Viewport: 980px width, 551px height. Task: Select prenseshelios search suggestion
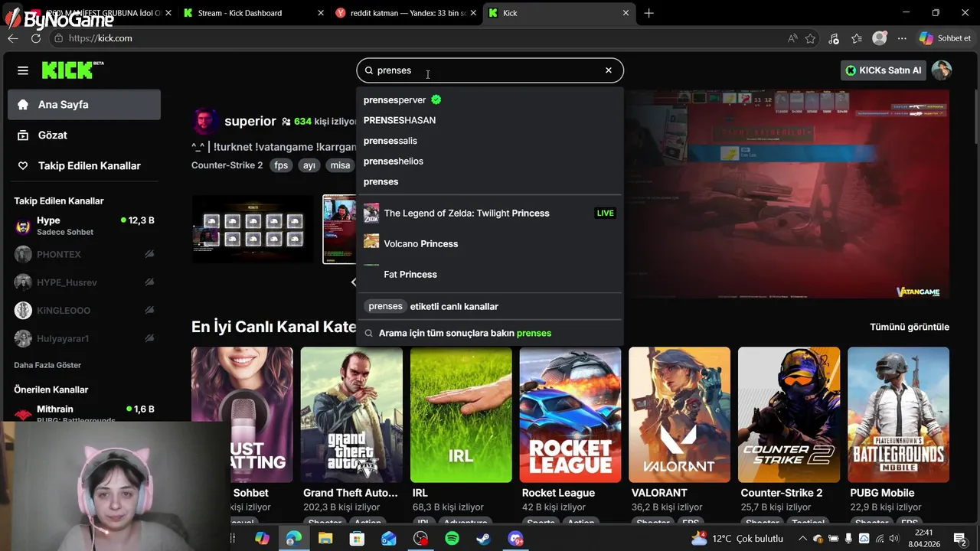coord(489,161)
